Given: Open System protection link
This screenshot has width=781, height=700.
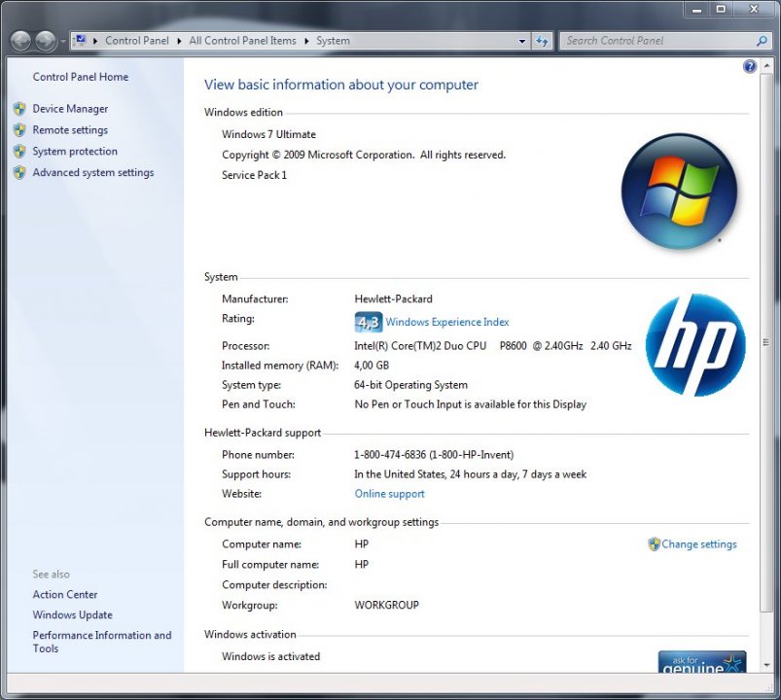Looking at the screenshot, I should (75, 152).
